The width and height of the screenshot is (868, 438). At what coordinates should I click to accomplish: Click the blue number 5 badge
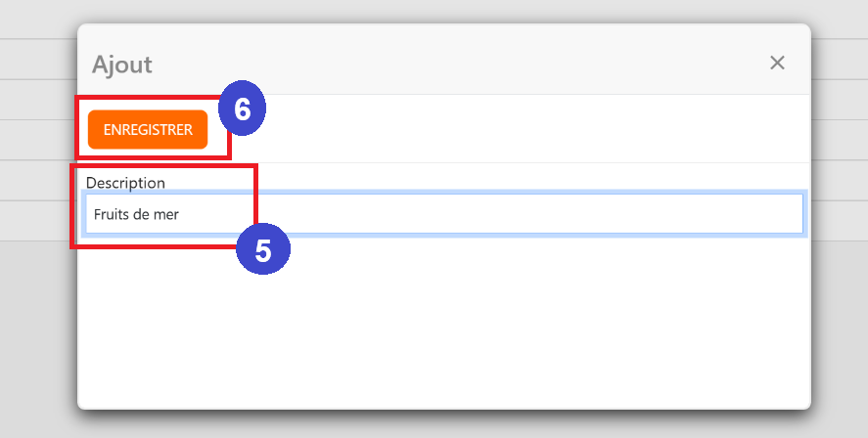click(263, 249)
